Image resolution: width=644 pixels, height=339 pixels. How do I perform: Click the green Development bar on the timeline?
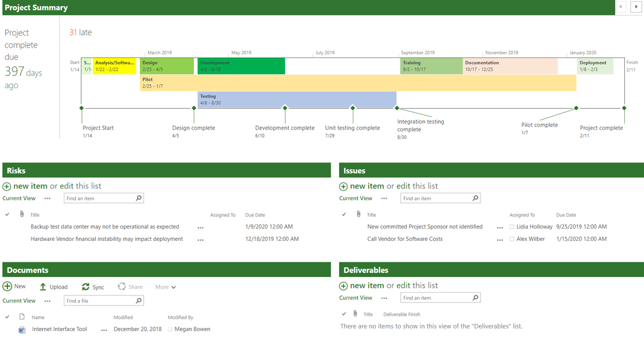point(241,66)
